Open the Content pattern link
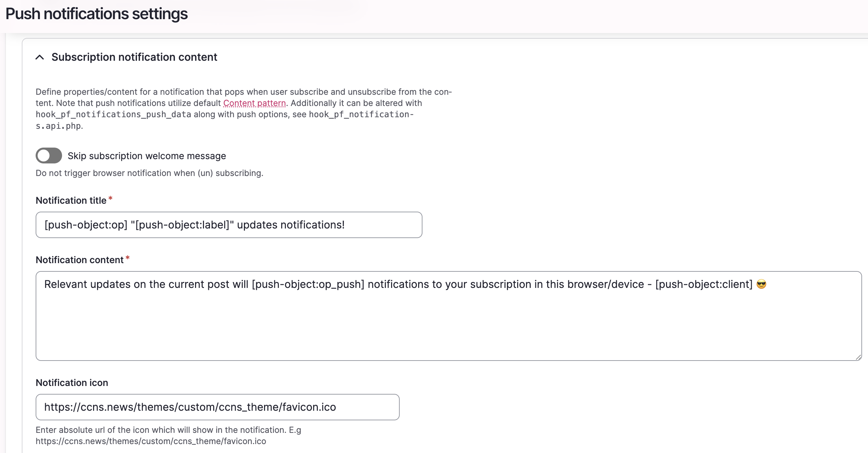This screenshot has height=453, width=868. click(x=254, y=103)
